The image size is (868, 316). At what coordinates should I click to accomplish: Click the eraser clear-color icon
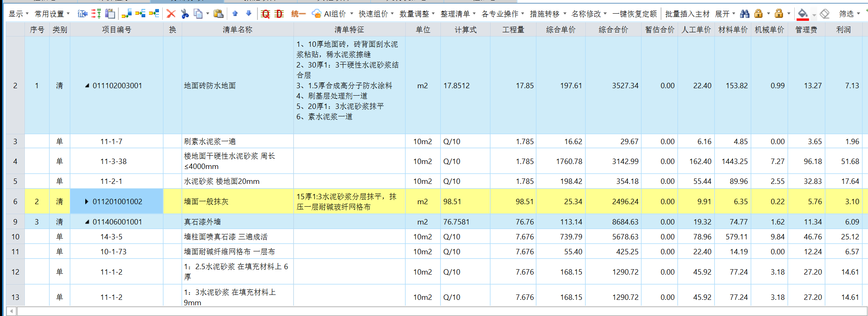point(825,14)
